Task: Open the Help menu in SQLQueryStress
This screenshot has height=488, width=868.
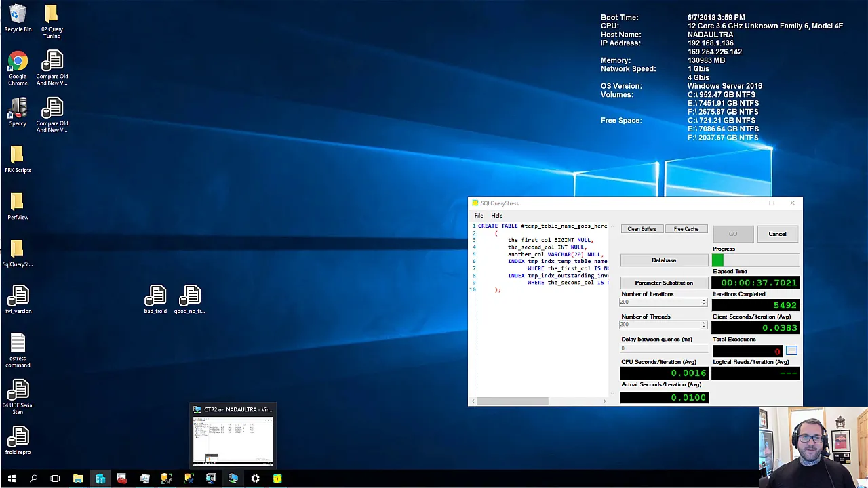Action: point(497,216)
